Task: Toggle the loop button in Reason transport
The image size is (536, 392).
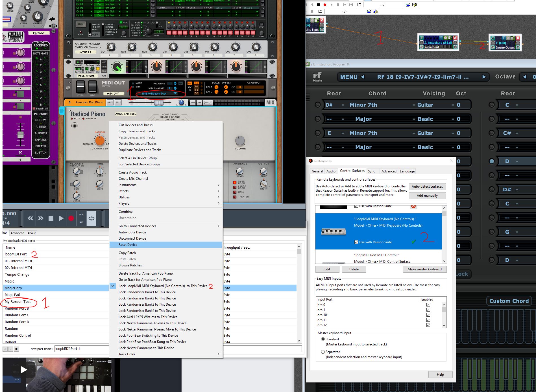Action: pyautogui.click(x=91, y=218)
